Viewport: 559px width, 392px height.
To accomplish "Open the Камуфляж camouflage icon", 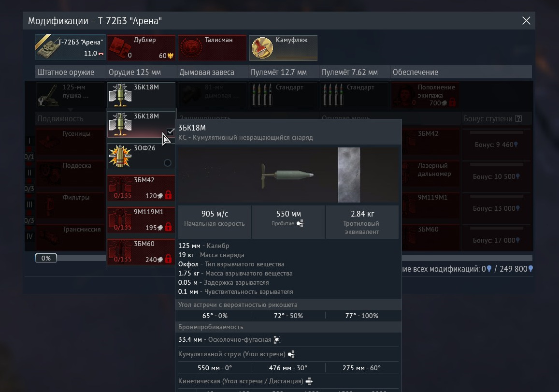I will 262,48.
